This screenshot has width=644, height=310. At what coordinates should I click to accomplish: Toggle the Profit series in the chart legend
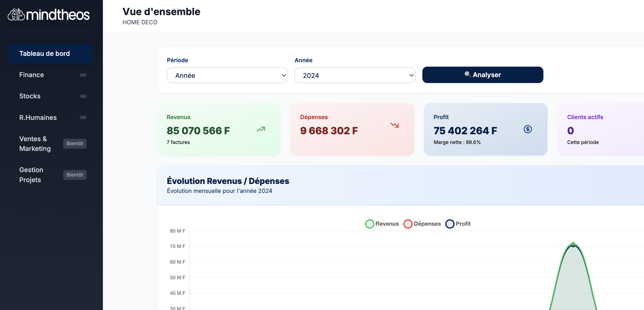pos(450,224)
